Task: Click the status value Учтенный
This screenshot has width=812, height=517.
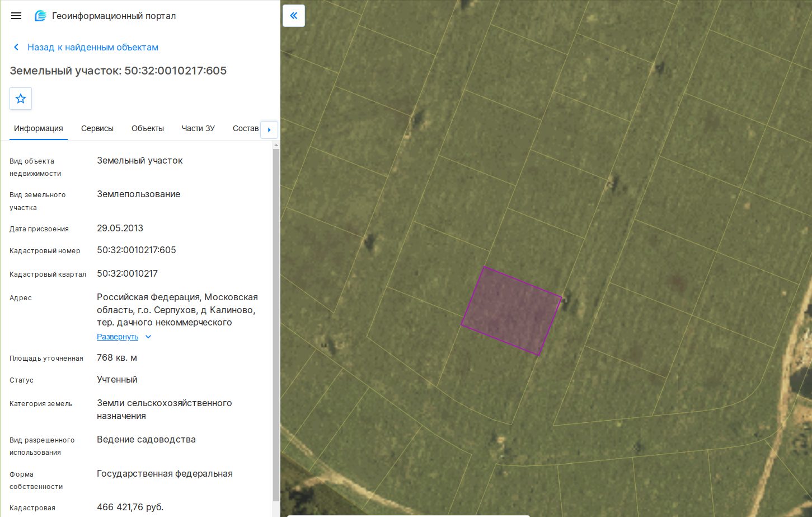Action: pos(117,379)
